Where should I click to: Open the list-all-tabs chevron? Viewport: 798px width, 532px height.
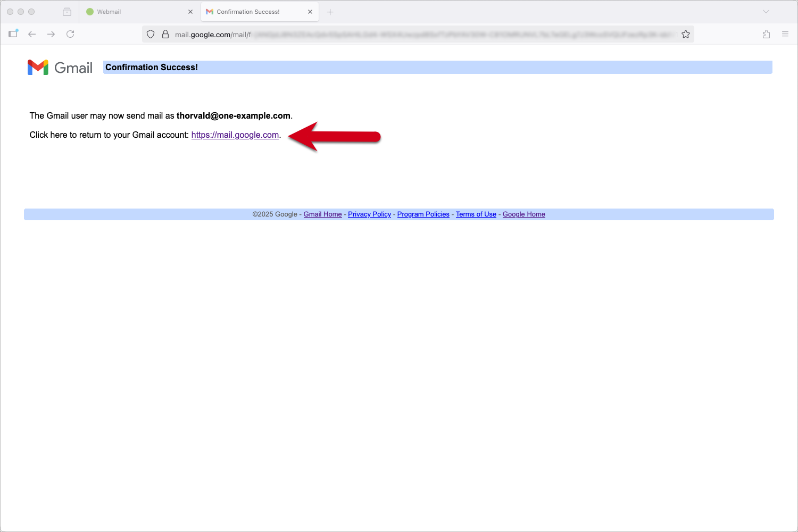click(766, 11)
